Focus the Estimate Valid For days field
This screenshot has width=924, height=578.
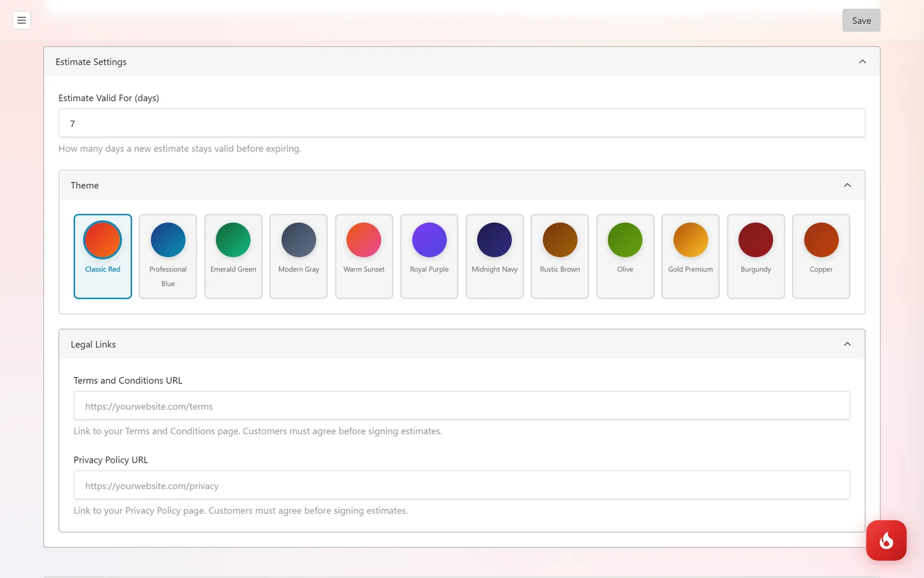click(x=462, y=123)
